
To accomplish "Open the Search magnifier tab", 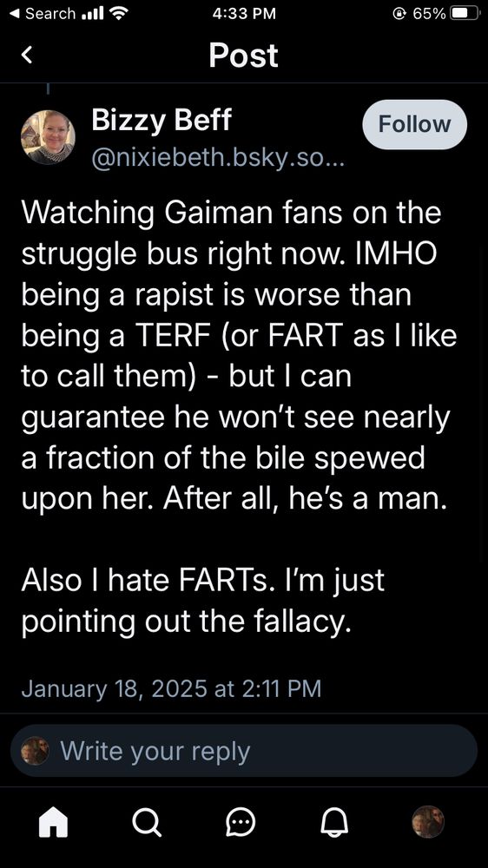I will pyautogui.click(x=148, y=821).
